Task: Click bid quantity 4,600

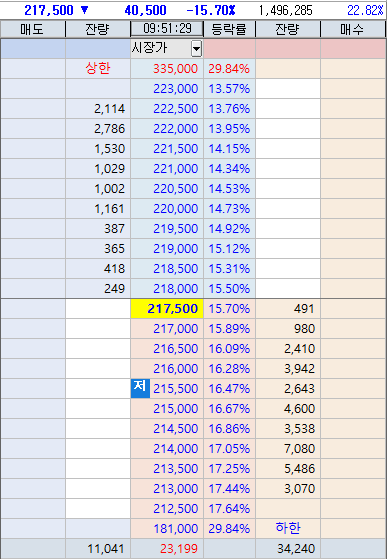Action: pos(299,408)
